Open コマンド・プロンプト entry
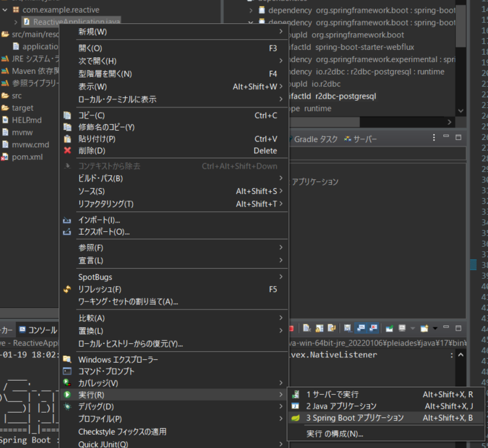This screenshot has height=448, width=488. click(173, 371)
